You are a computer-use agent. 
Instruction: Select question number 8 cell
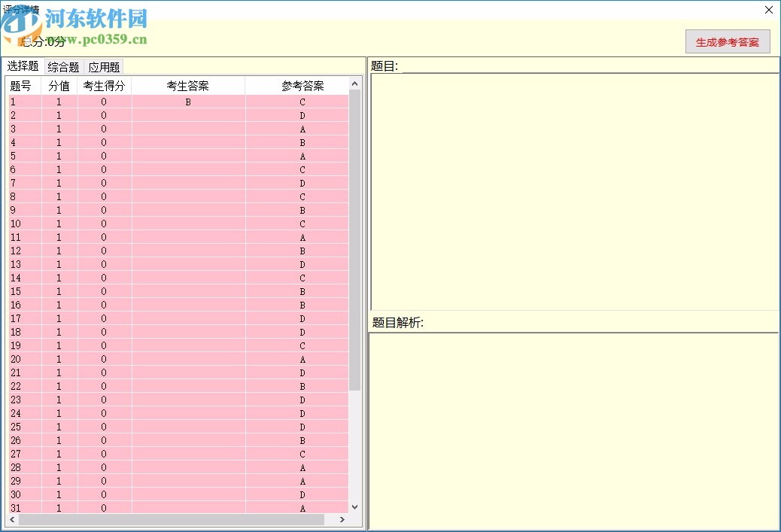coord(25,196)
